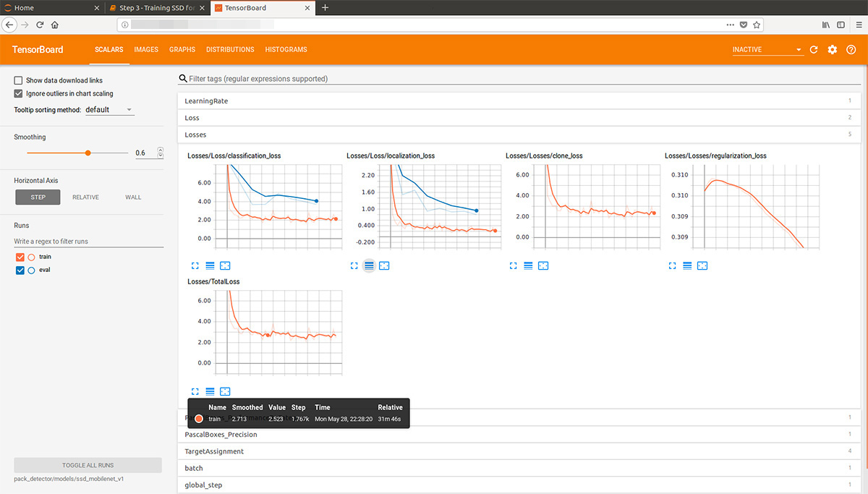Viewport: 868px width, 494px height.
Task: Open Tooltip sorting method dropdown
Action: 109,110
